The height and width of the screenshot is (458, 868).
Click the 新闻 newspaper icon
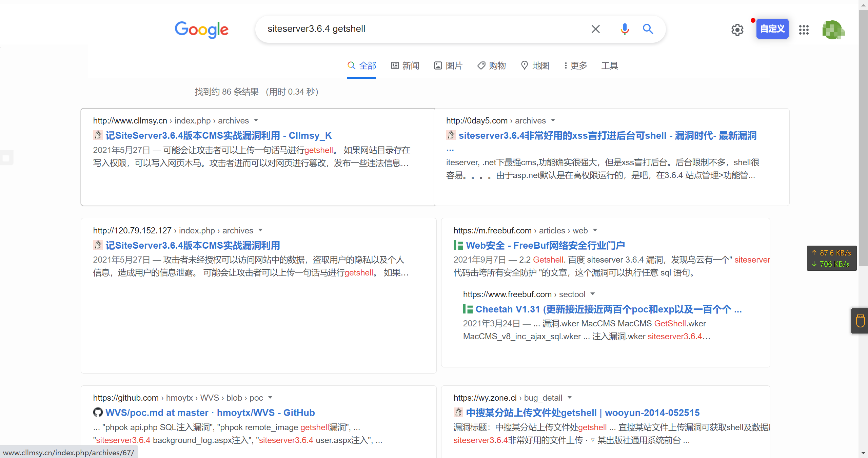pos(395,65)
